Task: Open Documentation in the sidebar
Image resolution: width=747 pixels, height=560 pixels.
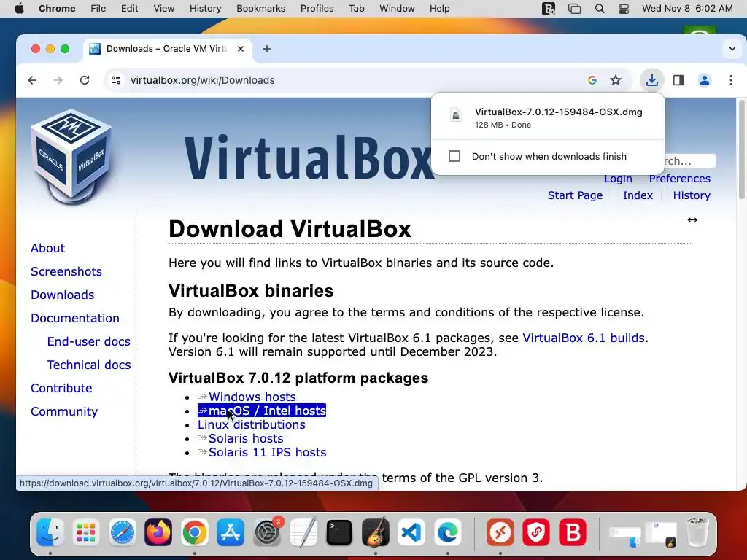Action: [75, 318]
